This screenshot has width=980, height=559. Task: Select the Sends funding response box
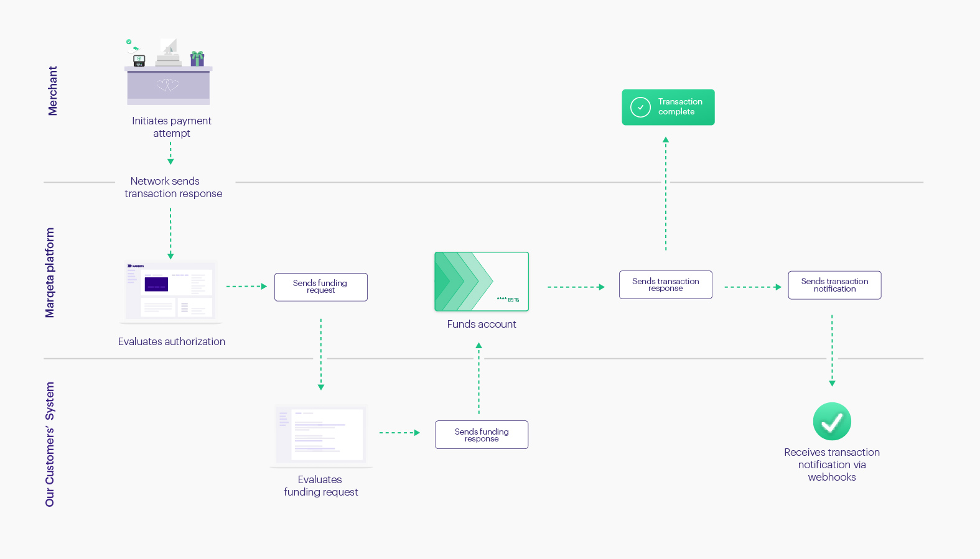pos(482,435)
